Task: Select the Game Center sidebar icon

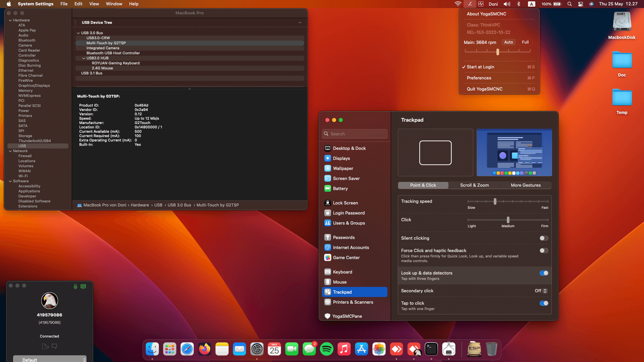Action: click(328, 257)
